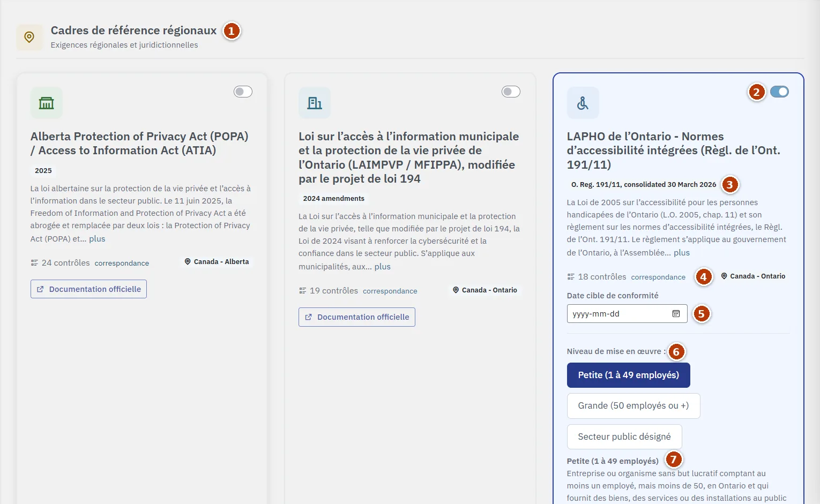Click the map pin icon beside Cadres de référence régionaux
The width and height of the screenshot is (820, 504).
click(x=29, y=37)
